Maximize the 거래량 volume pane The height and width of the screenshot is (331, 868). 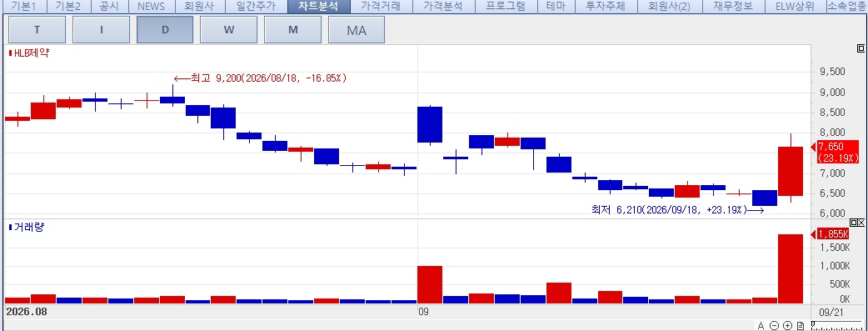[853, 223]
